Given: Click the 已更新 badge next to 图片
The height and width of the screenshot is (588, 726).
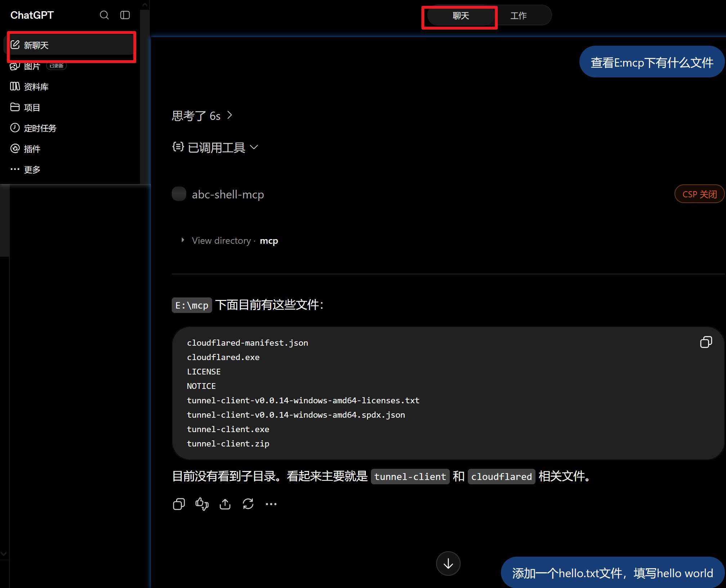Looking at the screenshot, I should 57,66.
